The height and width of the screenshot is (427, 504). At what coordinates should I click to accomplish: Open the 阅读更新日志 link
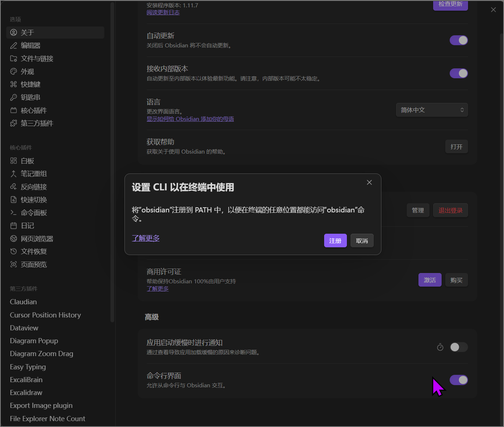pyautogui.click(x=163, y=12)
